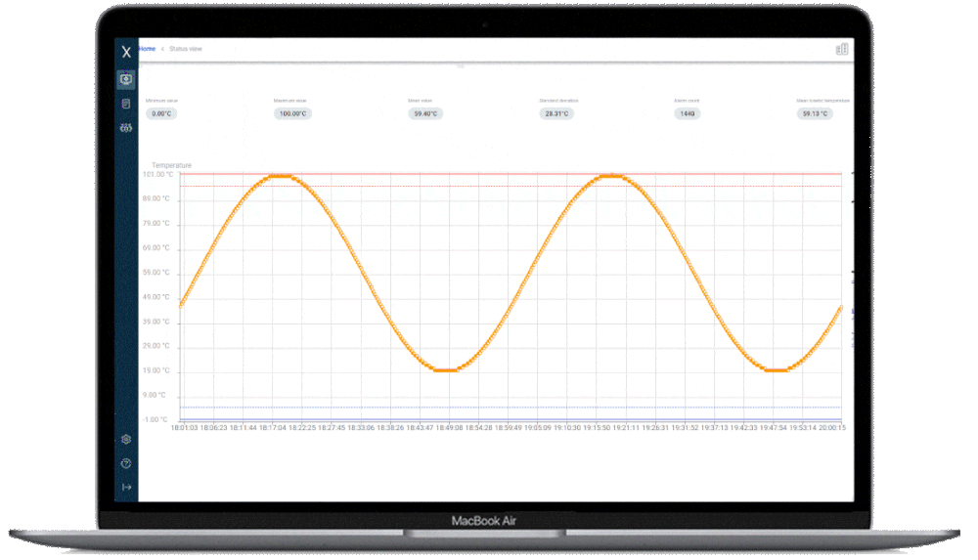Click the minimum value 0.00°C badge
This screenshot has height=560, width=978.
point(161,113)
